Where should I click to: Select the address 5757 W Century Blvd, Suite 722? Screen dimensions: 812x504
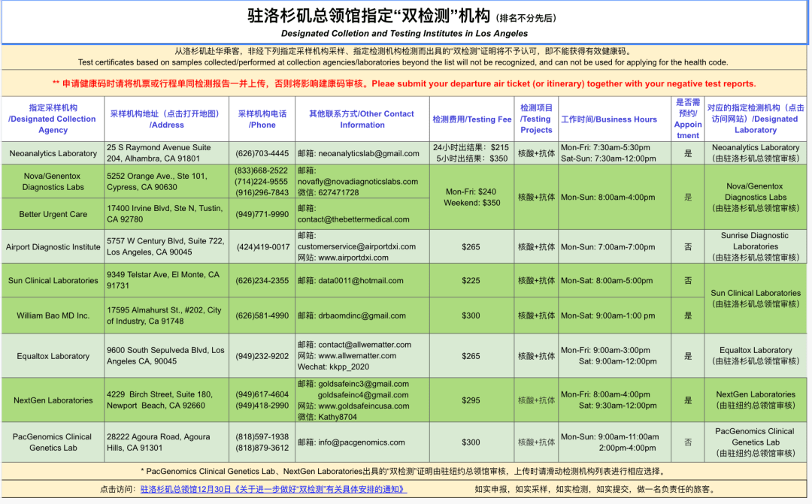click(x=165, y=246)
